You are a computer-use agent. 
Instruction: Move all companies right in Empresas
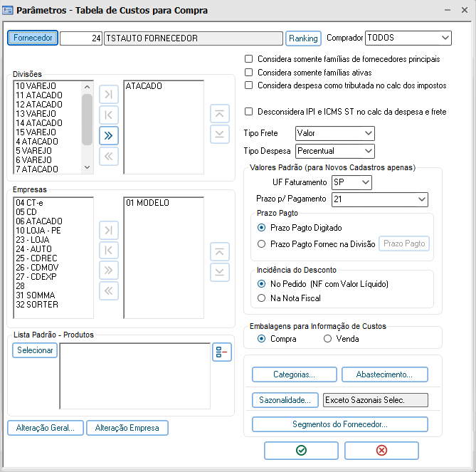coord(109,271)
